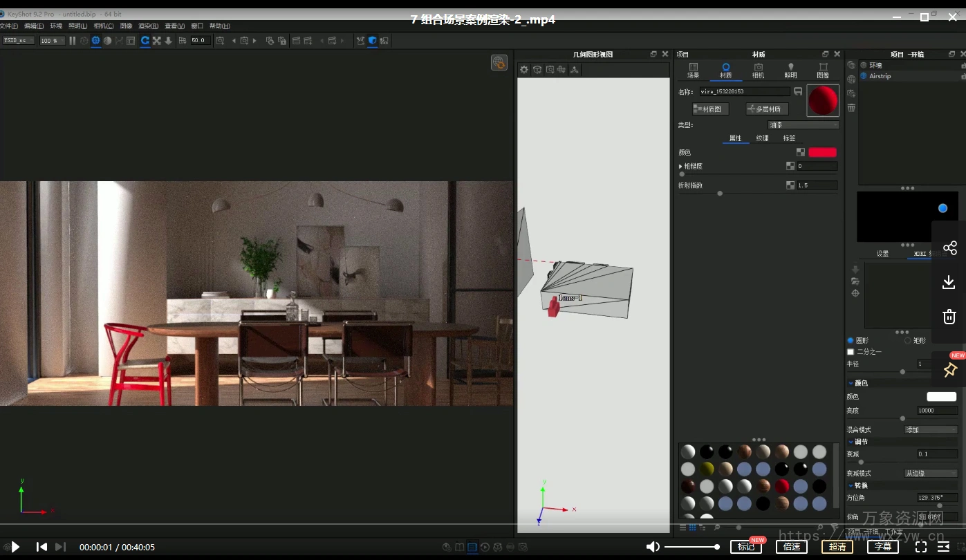The height and width of the screenshot is (560, 966).
Task: Click the trash icon in the environment list
Action: (851, 108)
